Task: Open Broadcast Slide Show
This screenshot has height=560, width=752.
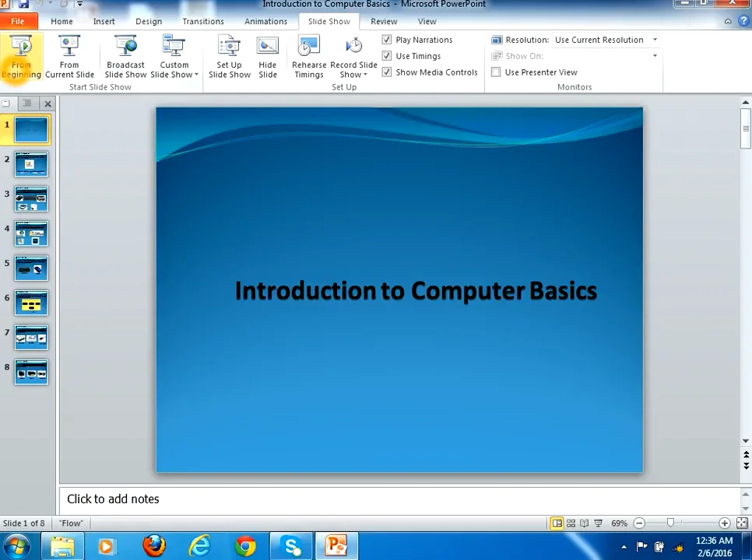Action: (x=125, y=57)
